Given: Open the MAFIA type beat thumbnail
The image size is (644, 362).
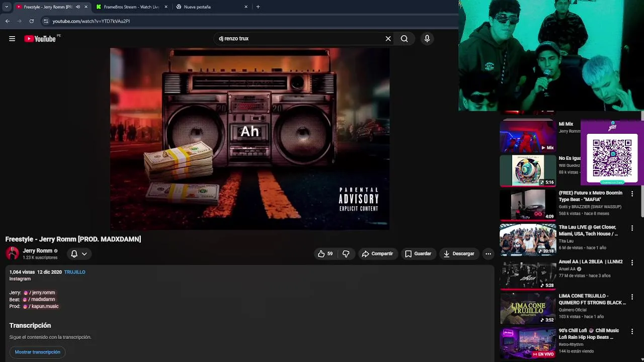Looking at the screenshot, I should click(527, 205).
